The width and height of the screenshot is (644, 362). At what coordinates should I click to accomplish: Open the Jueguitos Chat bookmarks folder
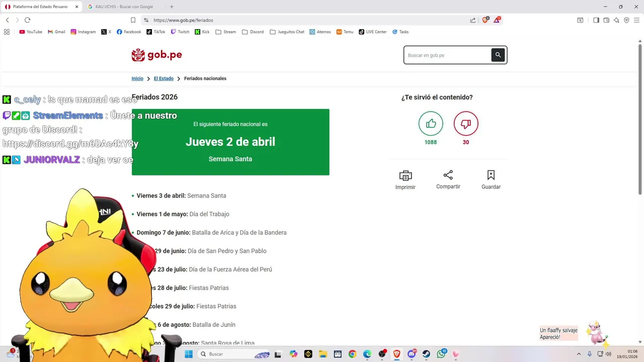(287, 32)
